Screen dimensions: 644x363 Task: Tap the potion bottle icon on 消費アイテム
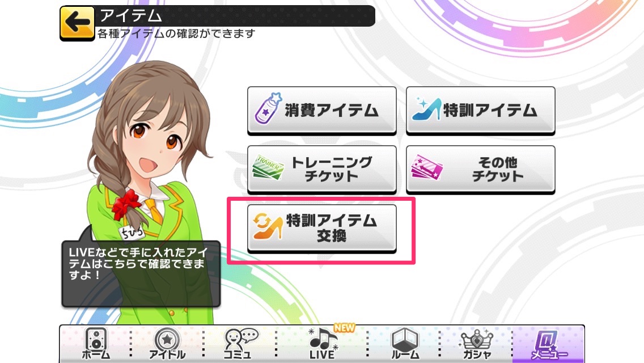point(268,108)
